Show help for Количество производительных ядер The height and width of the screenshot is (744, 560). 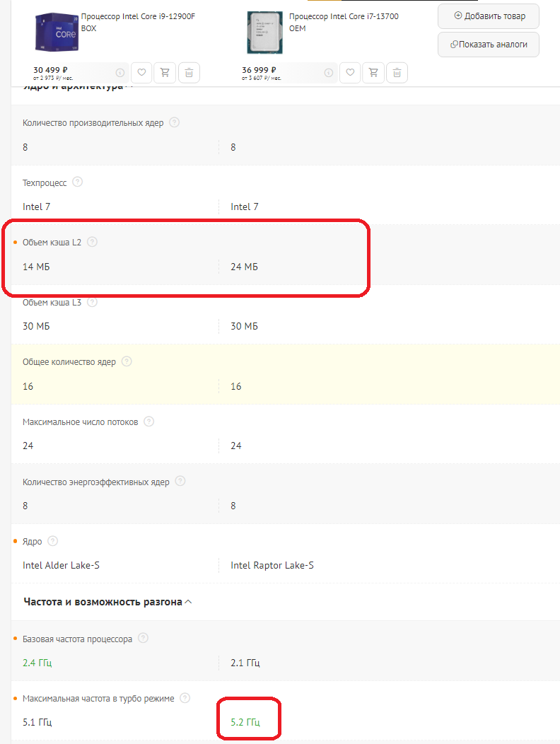coord(175,122)
